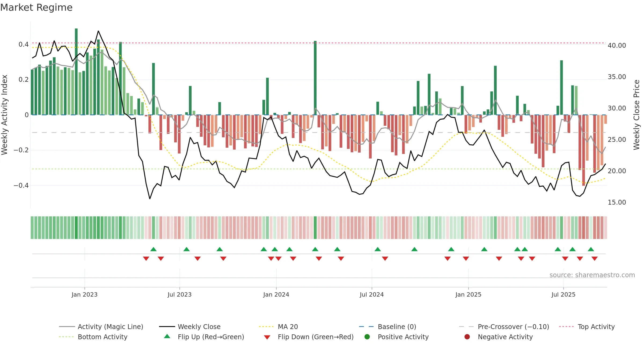Image resolution: width=644 pixels, height=362 pixels.
Task: Toggle the Baseline (0) legend entry
Action: pyautogui.click(x=388, y=327)
